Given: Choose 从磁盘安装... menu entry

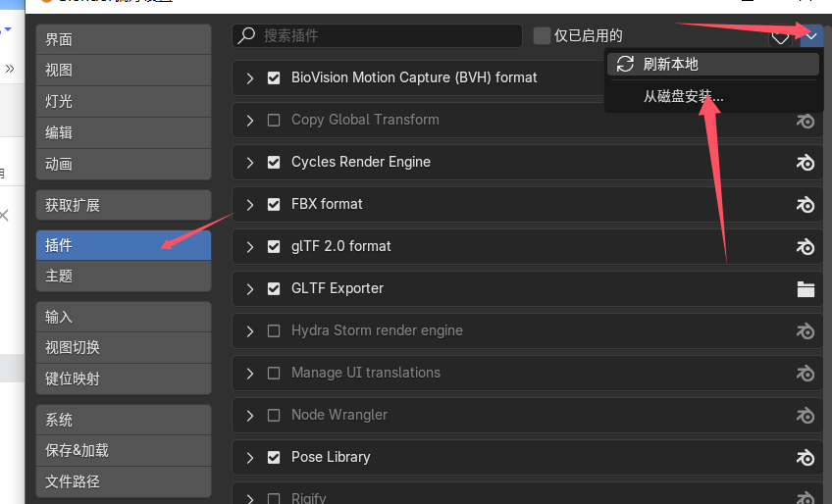Looking at the screenshot, I should click(713, 96).
